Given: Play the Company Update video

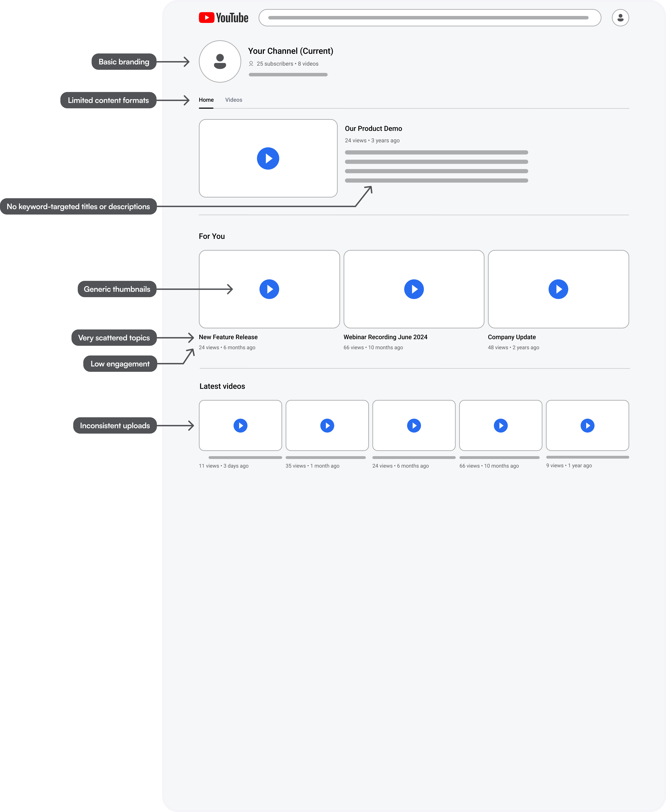Looking at the screenshot, I should 558,289.
